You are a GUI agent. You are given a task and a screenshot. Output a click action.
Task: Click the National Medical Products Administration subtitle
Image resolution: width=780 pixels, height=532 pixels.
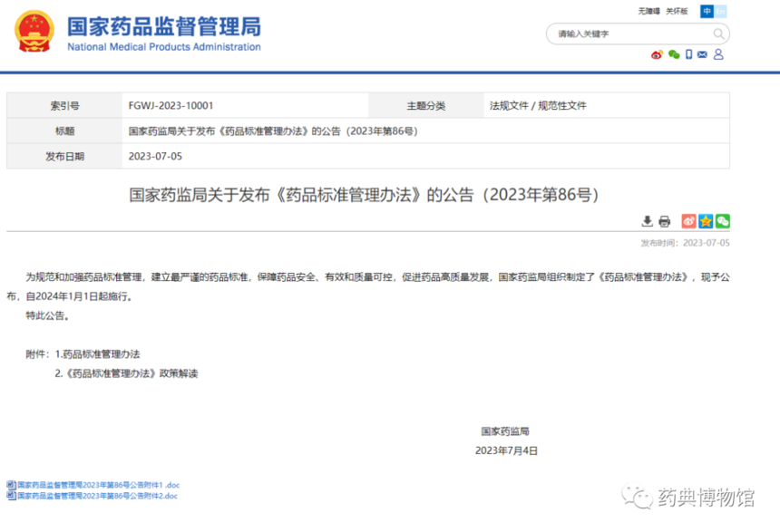coord(164,47)
